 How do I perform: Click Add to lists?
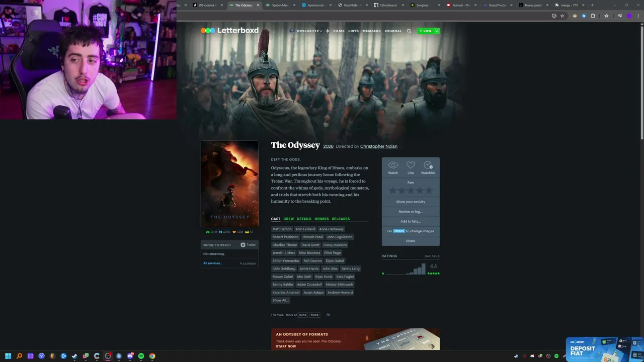(411, 221)
